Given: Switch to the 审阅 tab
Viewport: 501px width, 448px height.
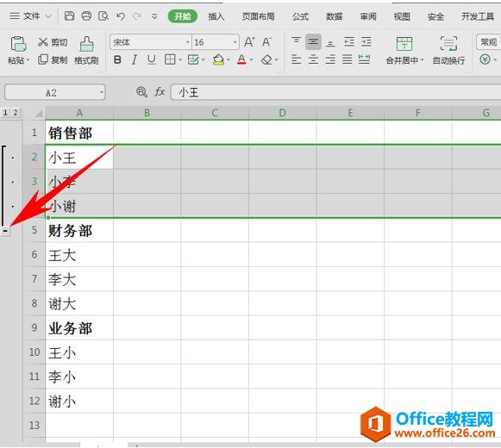Looking at the screenshot, I should (368, 16).
